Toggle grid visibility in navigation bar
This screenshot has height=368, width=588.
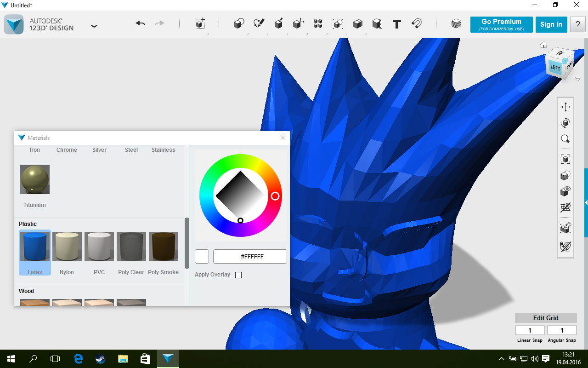coord(565,207)
